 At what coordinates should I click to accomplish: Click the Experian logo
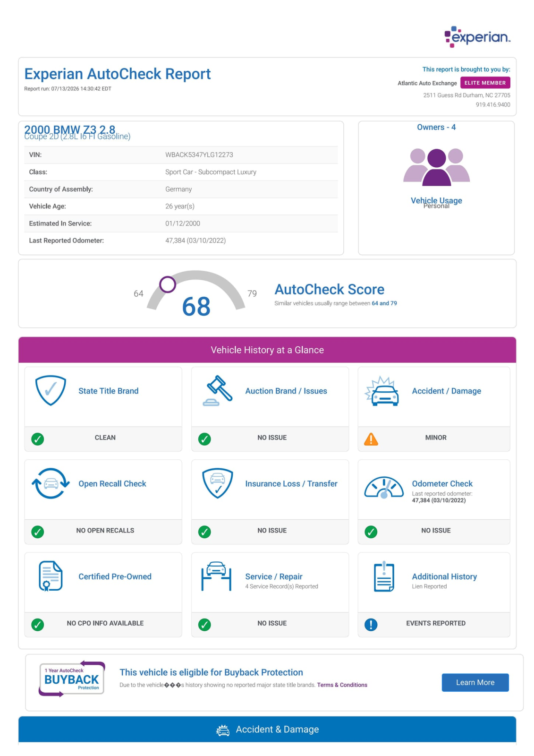(477, 37)
